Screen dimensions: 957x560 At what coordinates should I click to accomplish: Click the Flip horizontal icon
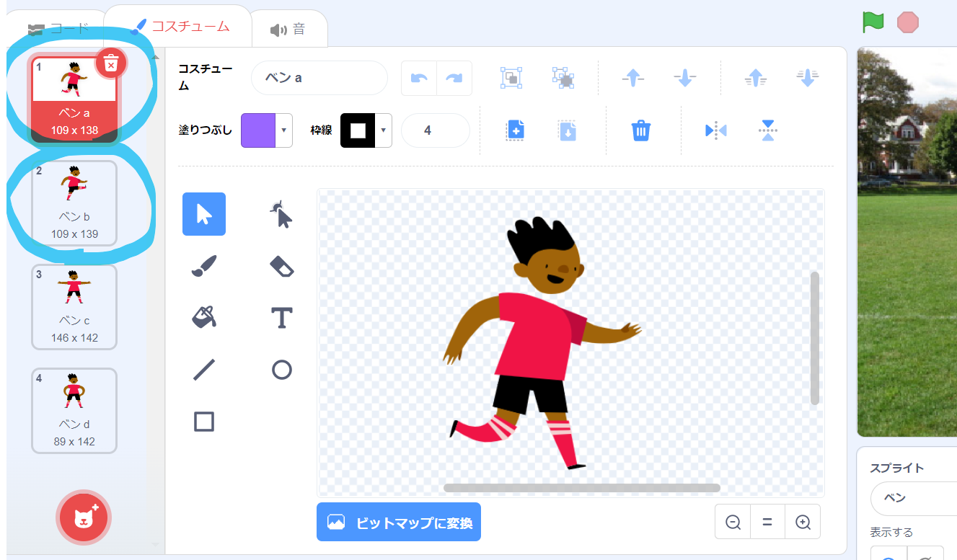tap(715, 130)
